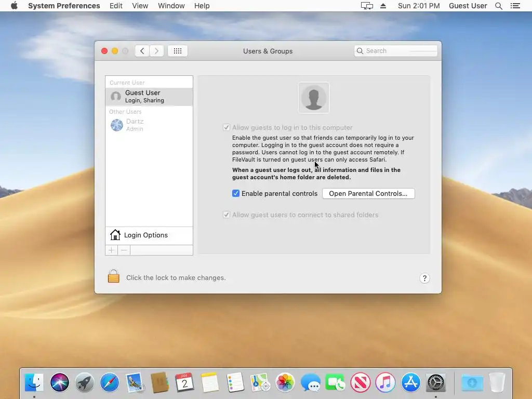This screenshot has height=399, width=532.
Task: Close the Users & Groups window
Action: [104, 51]
